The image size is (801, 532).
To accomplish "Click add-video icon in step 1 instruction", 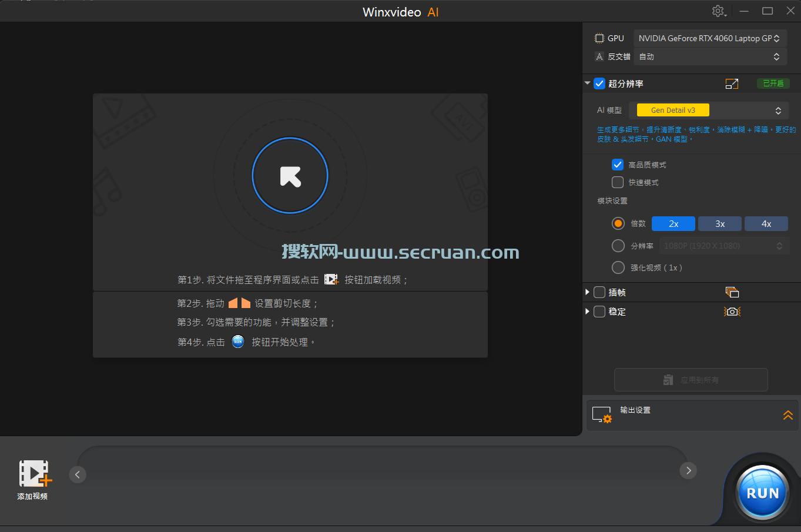I will pyautogui.click(x=331, y=279).
